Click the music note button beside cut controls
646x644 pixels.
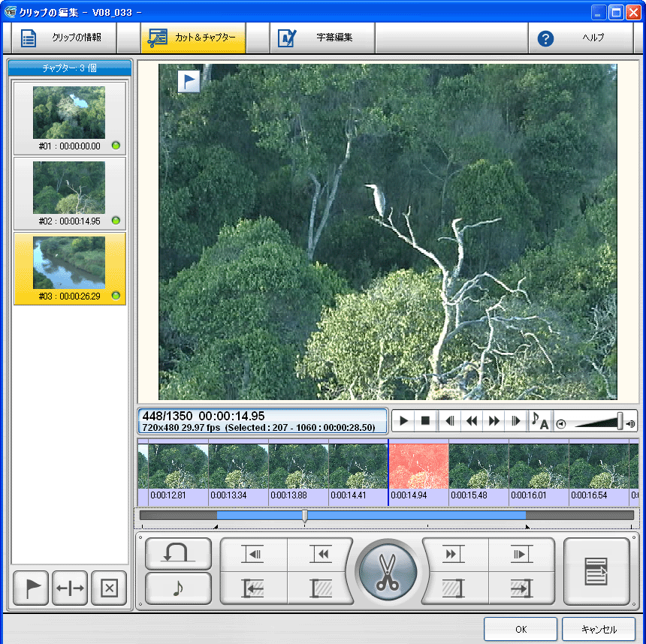[178, 588]
